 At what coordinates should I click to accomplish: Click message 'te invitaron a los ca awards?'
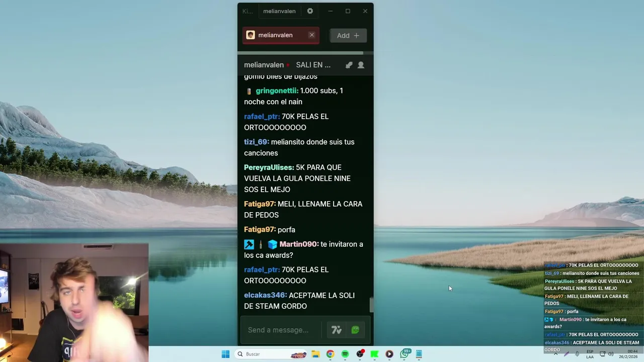(303, 250)
